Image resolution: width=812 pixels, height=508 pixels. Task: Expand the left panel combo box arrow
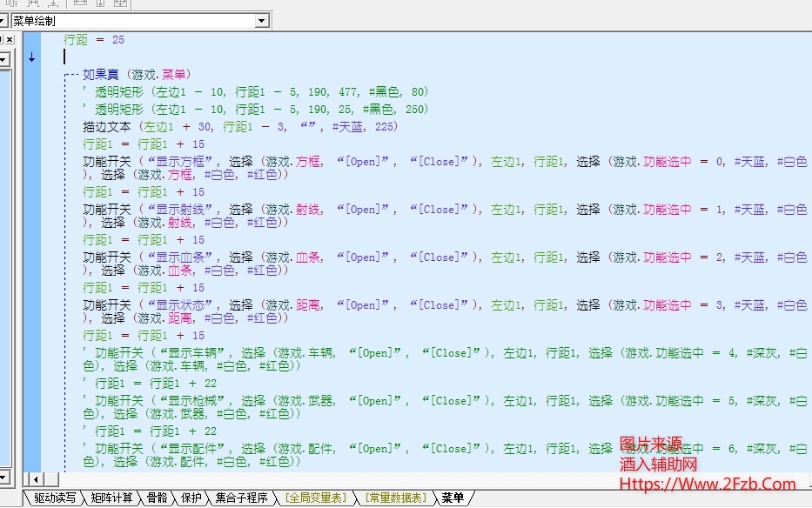coord(4,59)
